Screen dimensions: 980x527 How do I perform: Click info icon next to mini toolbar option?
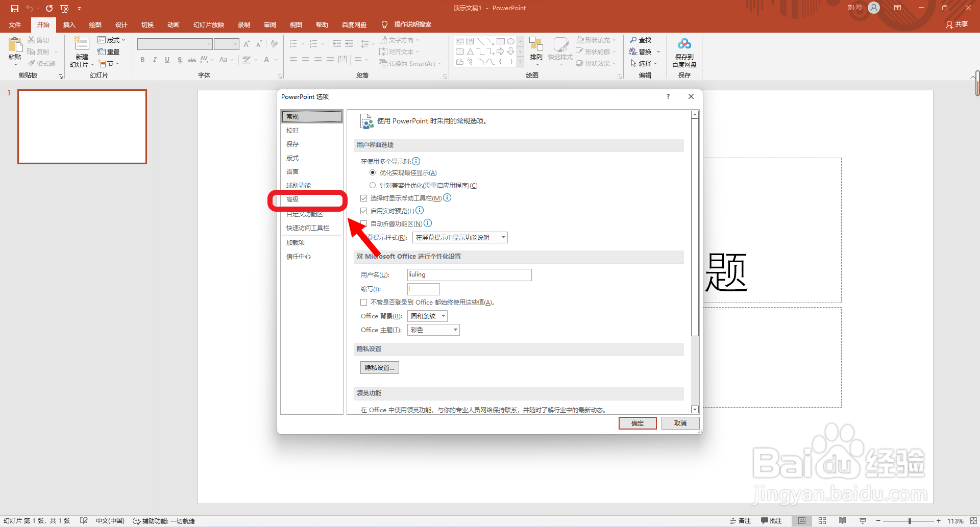(447, 198)
